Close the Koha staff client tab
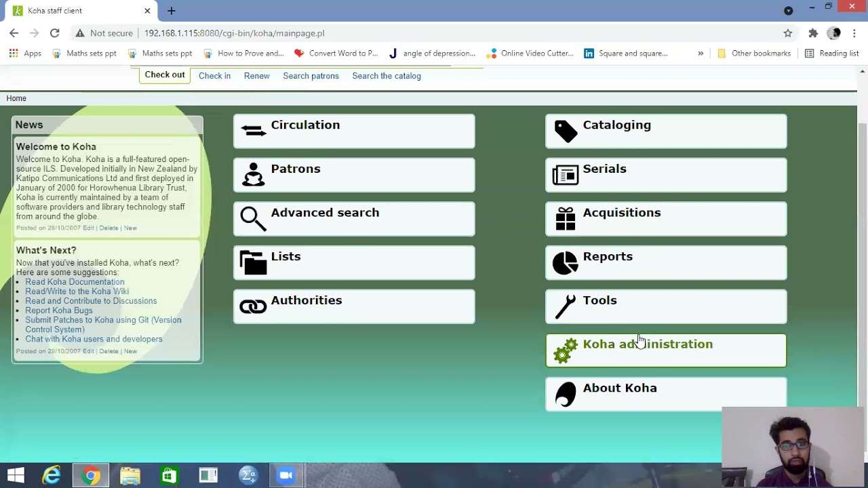This screenshot has width=868, height=488. click(147, 11)
